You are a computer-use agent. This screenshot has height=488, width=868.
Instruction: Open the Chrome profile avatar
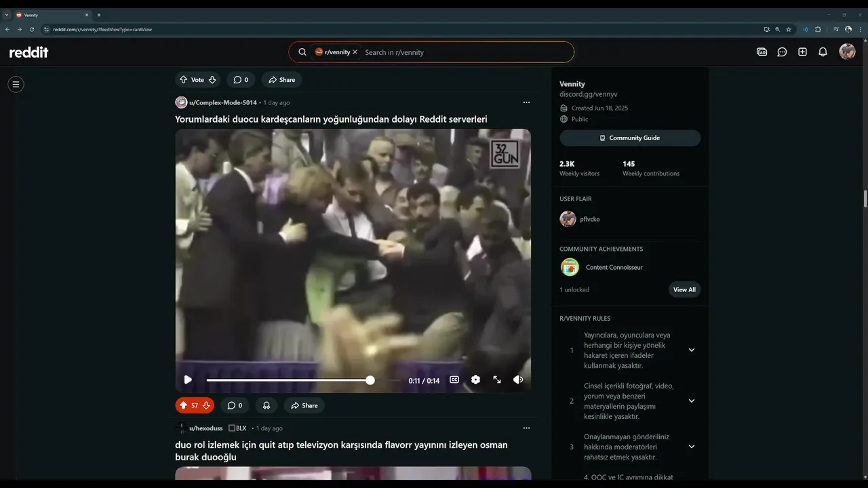(848, 29)
